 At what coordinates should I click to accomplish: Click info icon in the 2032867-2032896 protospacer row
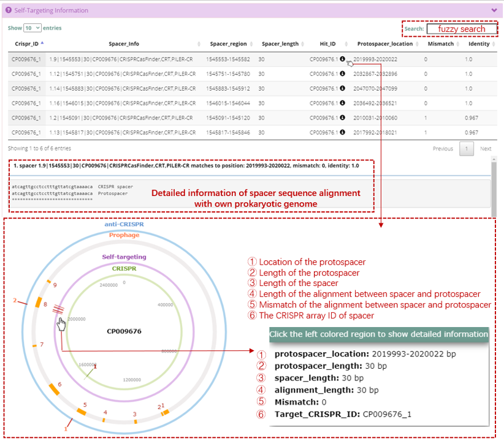pyautogui.click(x=342, y=74)
